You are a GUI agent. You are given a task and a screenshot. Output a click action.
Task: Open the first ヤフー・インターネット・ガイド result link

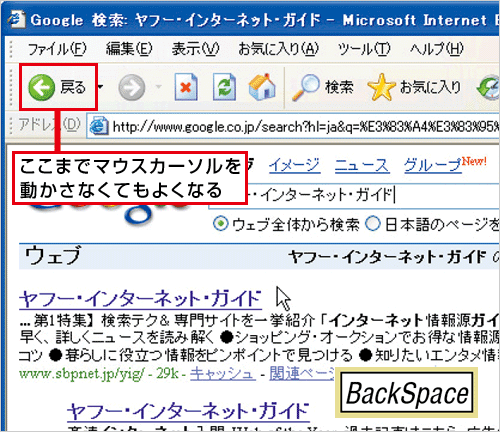click(x=140, y=299)
